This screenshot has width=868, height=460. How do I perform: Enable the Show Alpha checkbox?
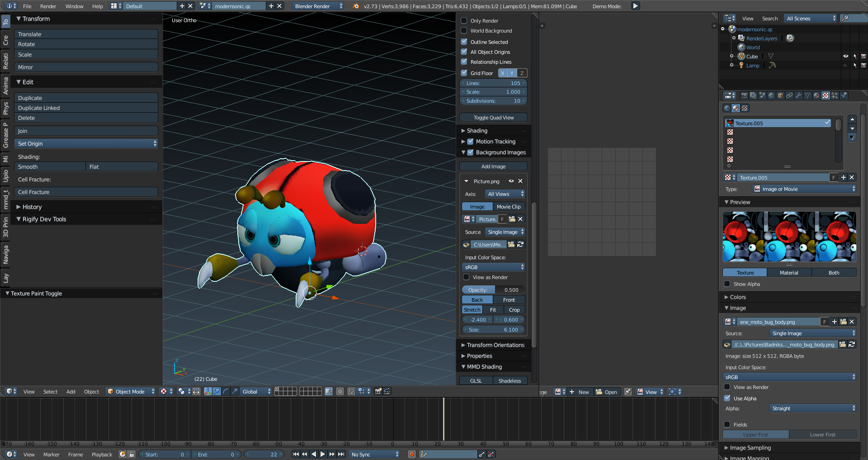(727, 284)
